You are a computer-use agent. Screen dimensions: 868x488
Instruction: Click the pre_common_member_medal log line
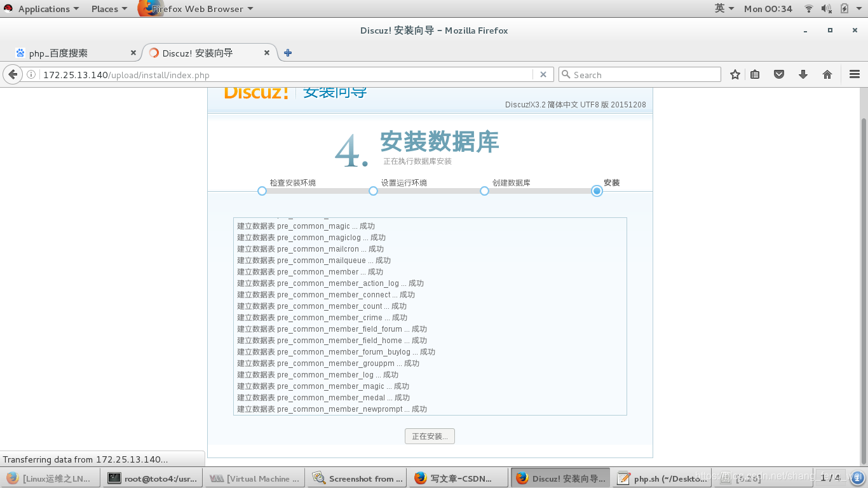coord(323,398)
